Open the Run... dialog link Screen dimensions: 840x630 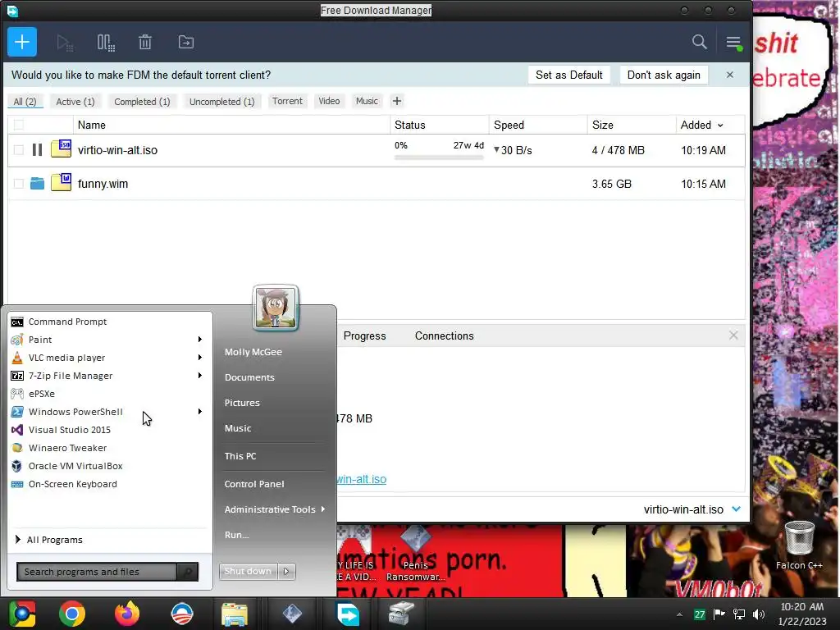[x=237, y=535]
